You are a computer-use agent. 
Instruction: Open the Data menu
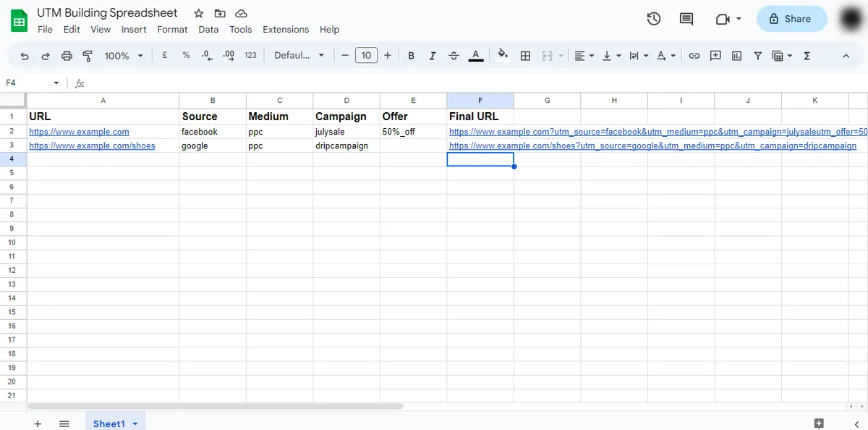click(208, 30)
